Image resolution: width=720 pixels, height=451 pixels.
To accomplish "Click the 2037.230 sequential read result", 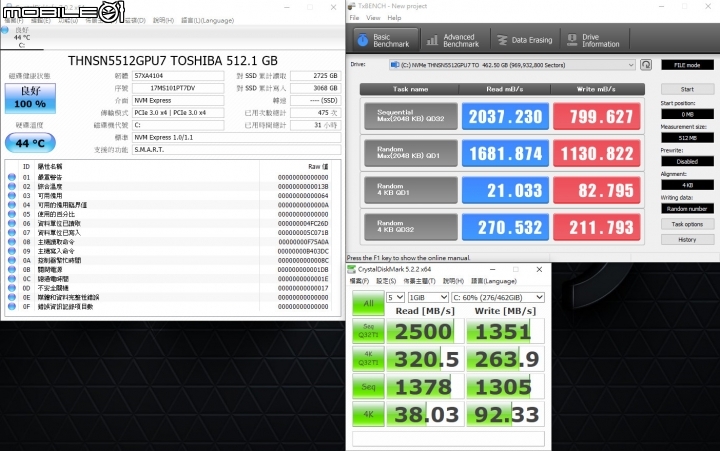I will 505,116.
